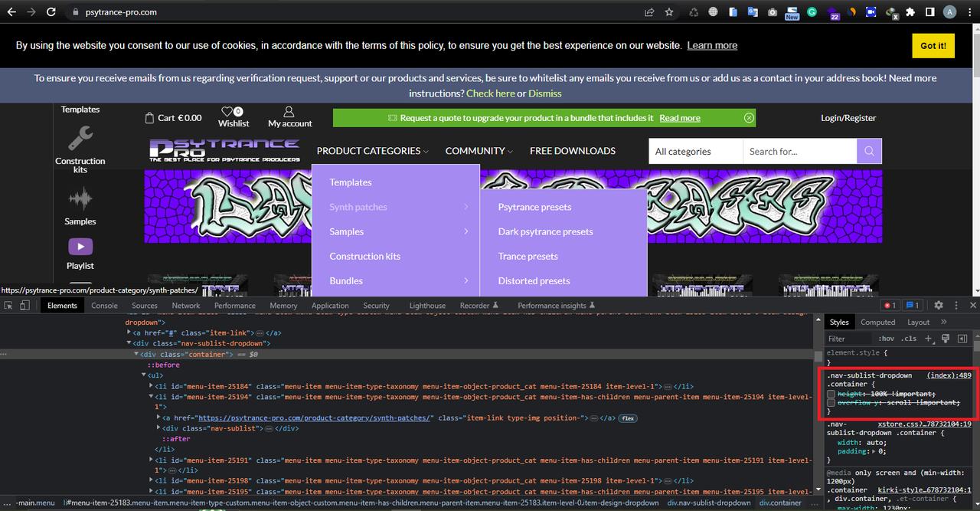980x511 pixels.
Task: Open the My account person icon
Action: pos(289,112)
